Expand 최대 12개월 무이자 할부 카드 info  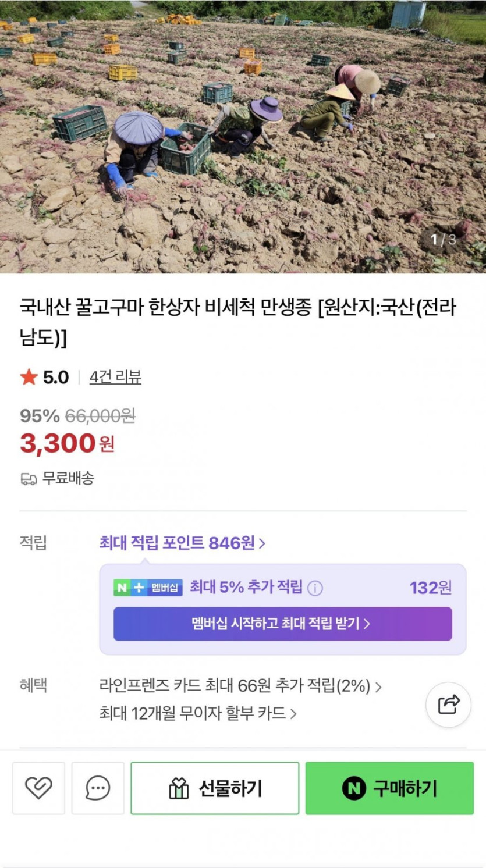[198, 713]
